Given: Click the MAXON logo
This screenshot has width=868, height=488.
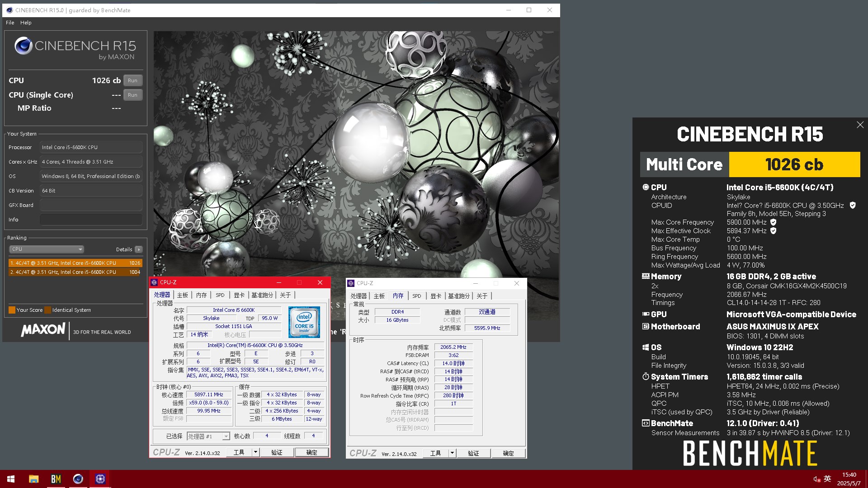Looking at the screenshot, I should (x=43, y=329).
